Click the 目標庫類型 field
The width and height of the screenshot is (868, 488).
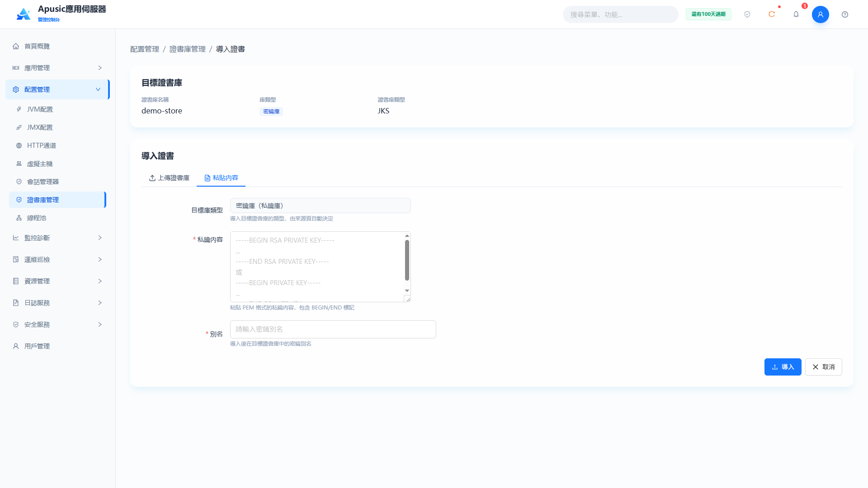pyautogui.click(x=320, y=206)
